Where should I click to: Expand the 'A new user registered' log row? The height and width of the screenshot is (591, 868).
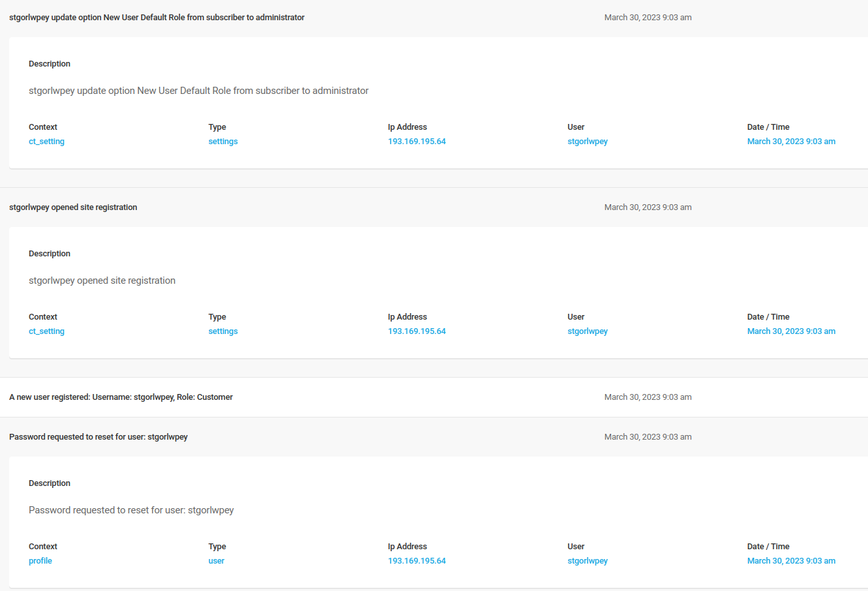121,397
